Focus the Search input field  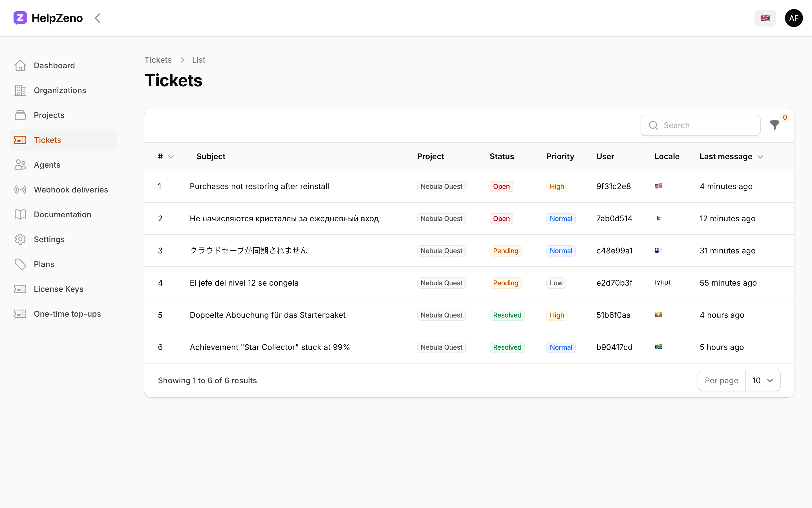tap(701, 125)
